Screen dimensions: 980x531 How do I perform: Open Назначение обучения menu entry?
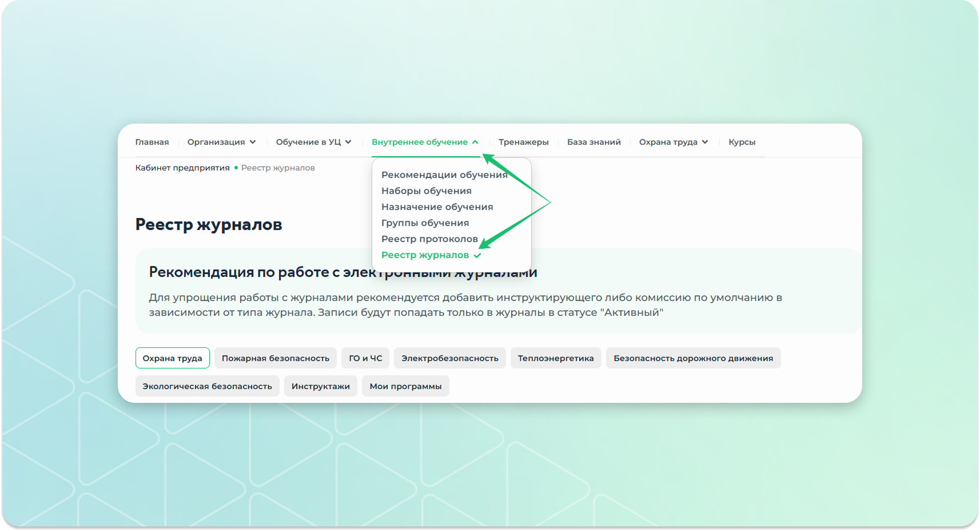(x=437, y=207)
